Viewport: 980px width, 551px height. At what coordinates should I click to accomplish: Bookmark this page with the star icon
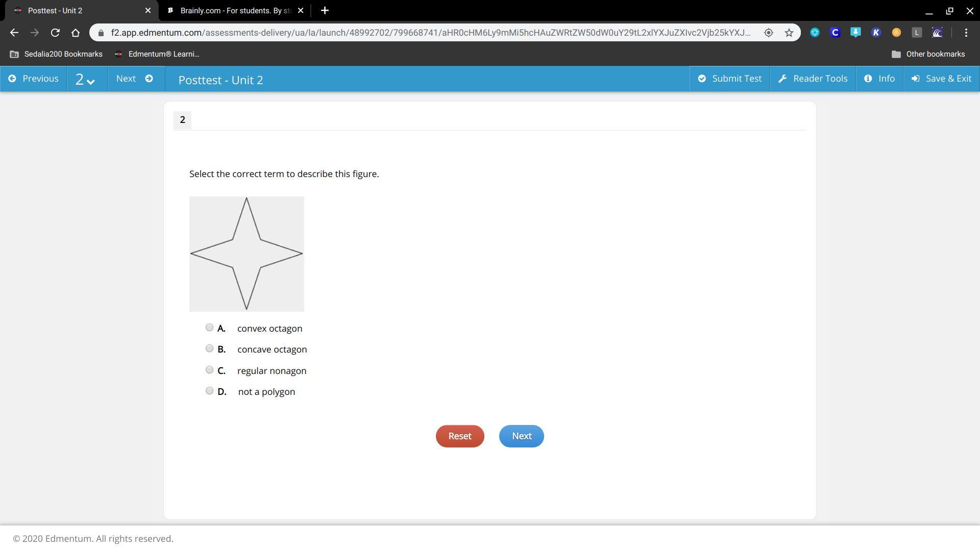click(789, 33)
